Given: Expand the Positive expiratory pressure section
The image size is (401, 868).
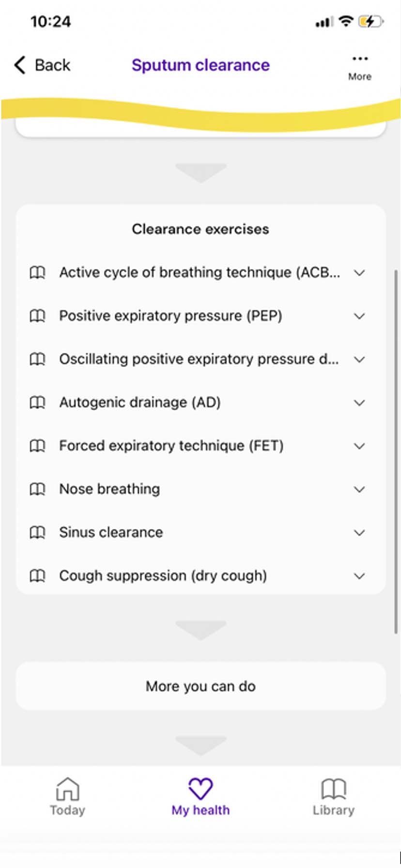Looking at the screenshot, I should tap(359, 316).
